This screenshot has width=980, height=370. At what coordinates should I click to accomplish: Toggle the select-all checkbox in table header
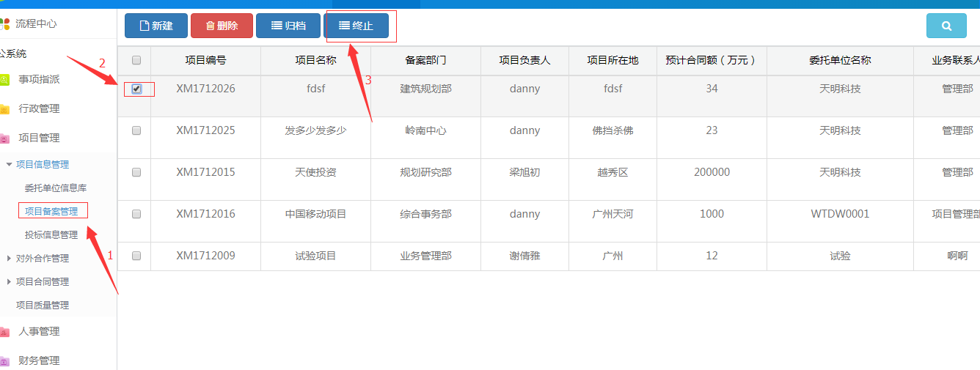pos(136,60)
